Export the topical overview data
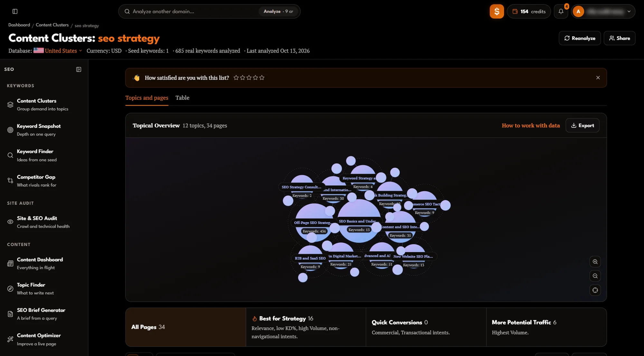The height and width of the screenshot is (356, 644). [x=582, y=126]
